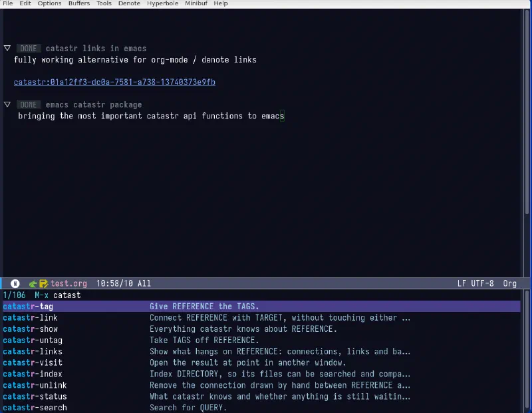Select the catastr-visit completion candidate
The width and height of the screenshot is (532, 413).
[x=261, y=362]
